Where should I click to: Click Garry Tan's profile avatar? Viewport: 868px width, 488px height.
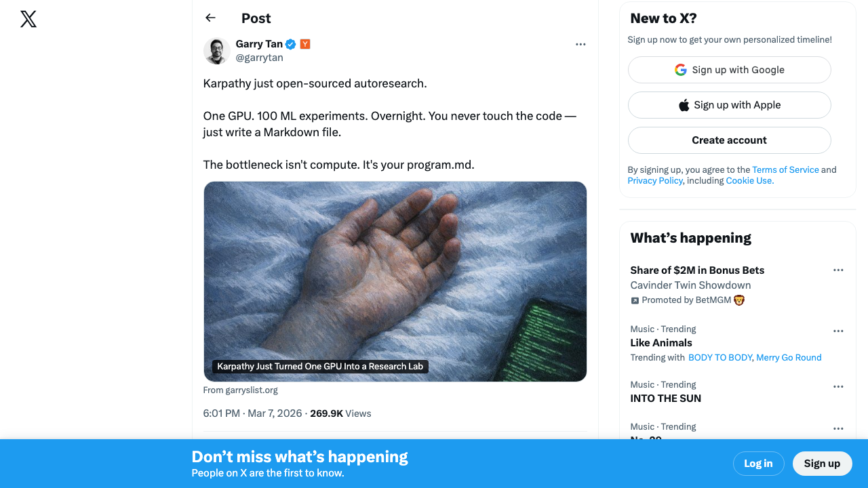[217, 51]
